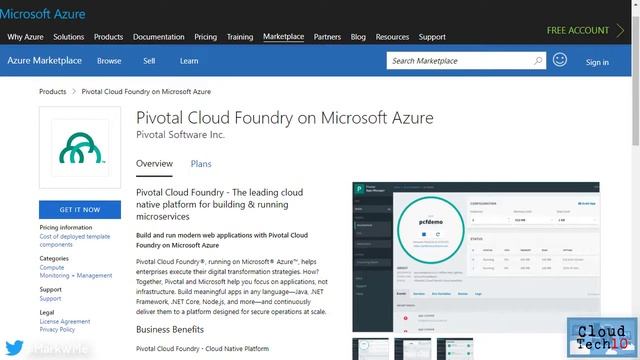Viewport: 640px width, 360px height.
Task: Select the third screenshot thumbnail
Action: click(455, 349)
